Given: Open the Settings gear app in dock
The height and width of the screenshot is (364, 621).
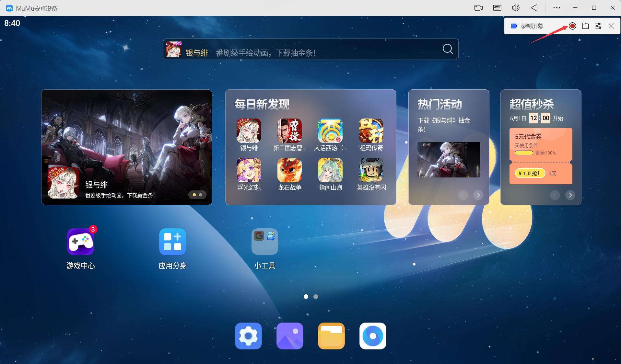Looking at the screenshot, I should click(x=248, y=336).
